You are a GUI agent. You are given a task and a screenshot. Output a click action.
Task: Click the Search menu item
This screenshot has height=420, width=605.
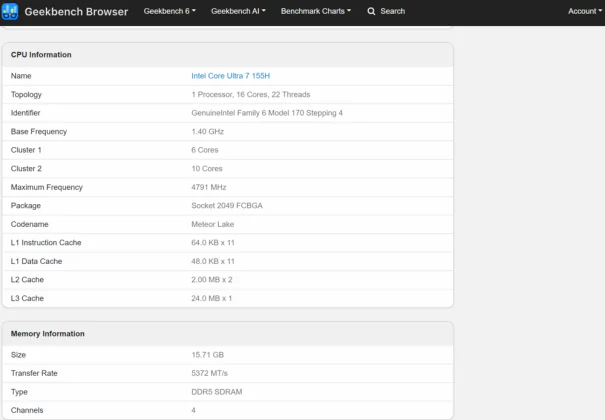point(386,11)
